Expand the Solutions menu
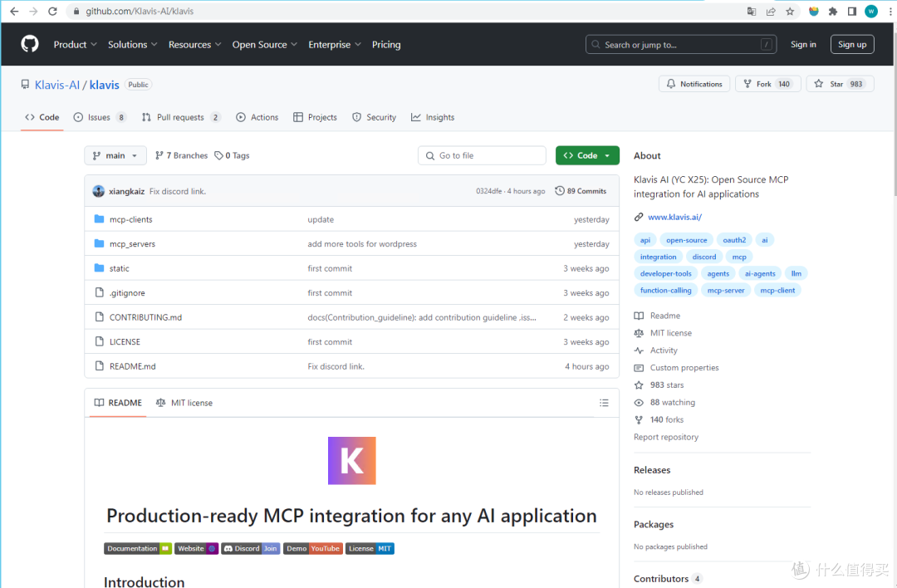Image resolution: width=897 pixels, height=588 pixels. [132, 45]
